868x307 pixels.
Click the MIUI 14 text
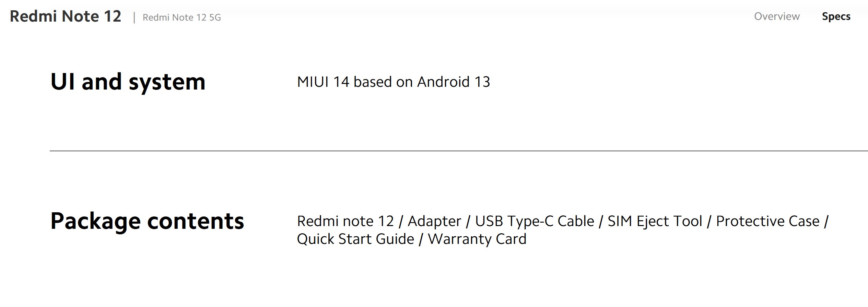pos(323,82)
